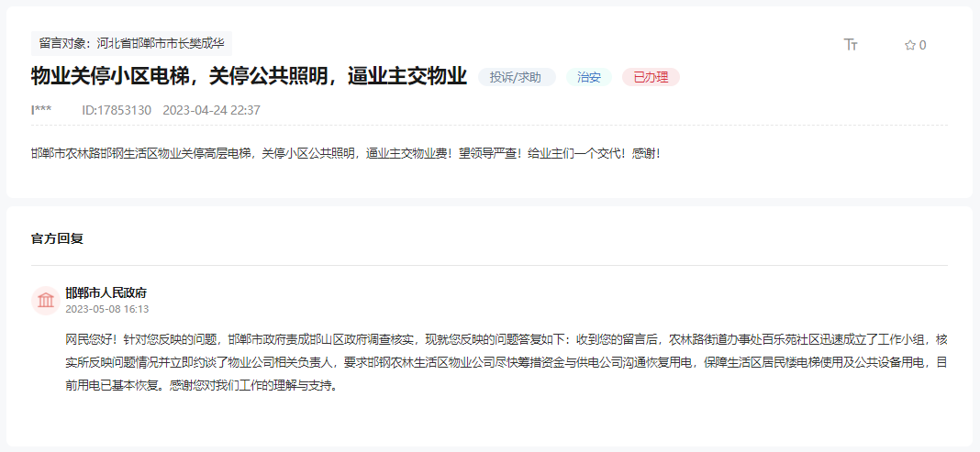The height and width of the screenshot is (452, 980).
Task: Select the 治安 category tag
Action: click(589, 77)
